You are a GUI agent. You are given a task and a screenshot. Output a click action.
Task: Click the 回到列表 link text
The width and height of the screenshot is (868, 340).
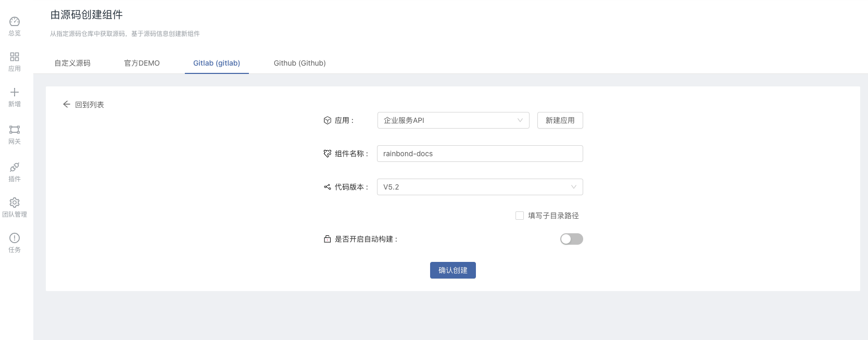coord(90,105)
